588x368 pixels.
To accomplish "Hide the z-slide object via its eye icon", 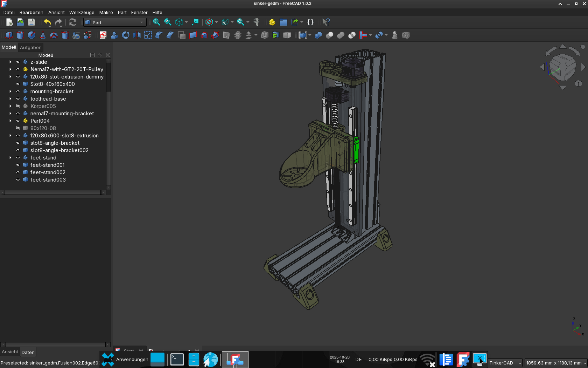I will coord(18,62).
